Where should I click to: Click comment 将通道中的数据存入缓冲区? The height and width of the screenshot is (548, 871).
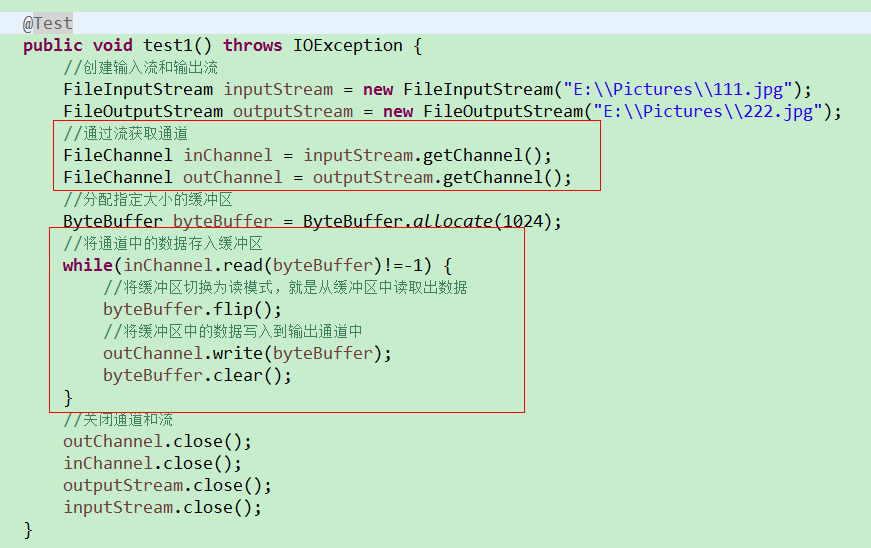point(163,243)
